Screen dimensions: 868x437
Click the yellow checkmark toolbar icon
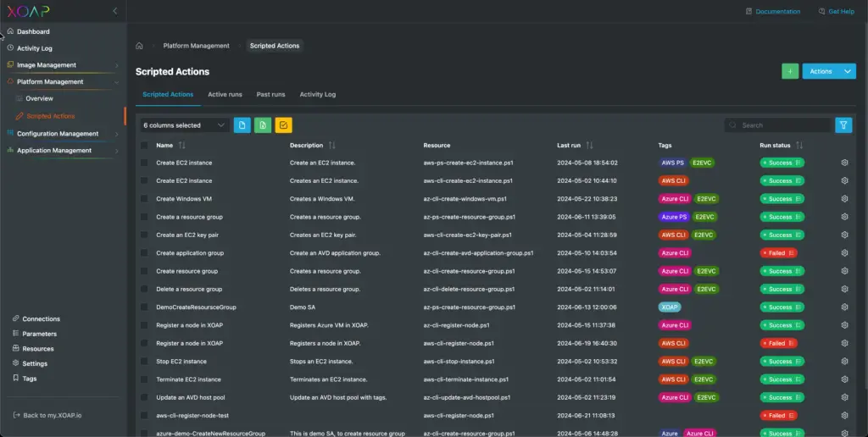point(283,125)
